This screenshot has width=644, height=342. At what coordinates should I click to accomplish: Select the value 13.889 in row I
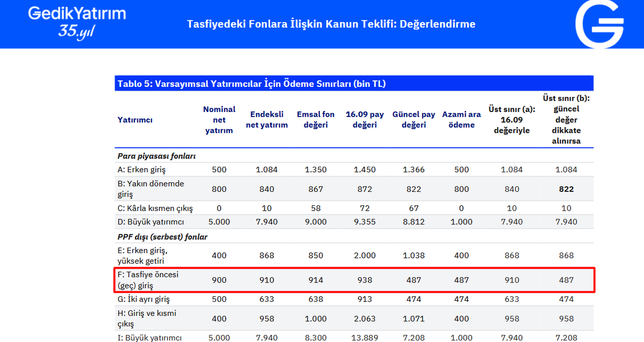coord(365,338)
